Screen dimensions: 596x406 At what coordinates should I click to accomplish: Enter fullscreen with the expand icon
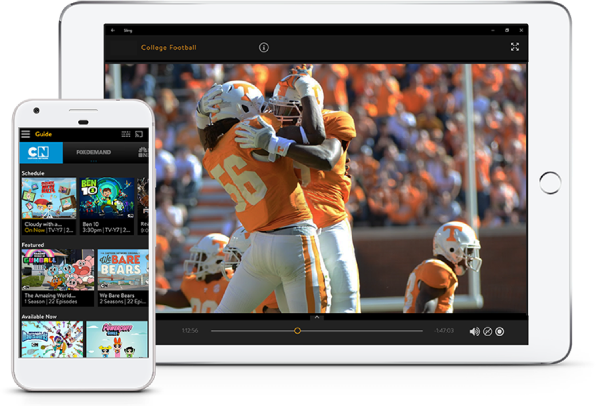tap(515, 47)
